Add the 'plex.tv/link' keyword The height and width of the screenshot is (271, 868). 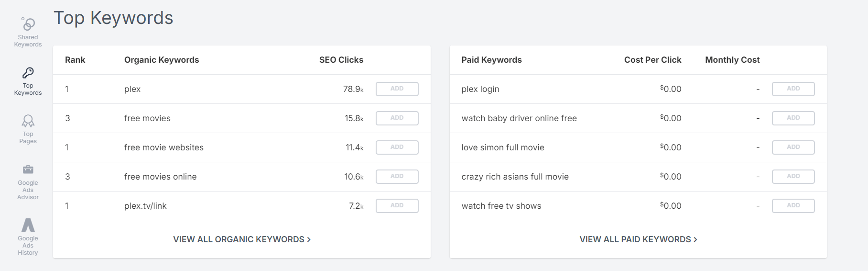397,206
